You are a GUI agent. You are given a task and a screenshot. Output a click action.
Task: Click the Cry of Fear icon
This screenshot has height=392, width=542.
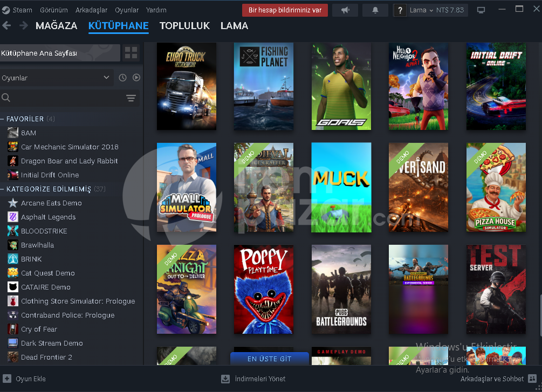[13, 329]
